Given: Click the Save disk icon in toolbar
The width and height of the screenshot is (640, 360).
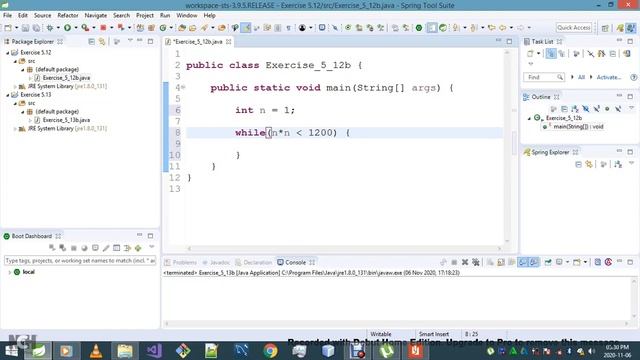Looking at the screenshot, I should coord(25,28).
